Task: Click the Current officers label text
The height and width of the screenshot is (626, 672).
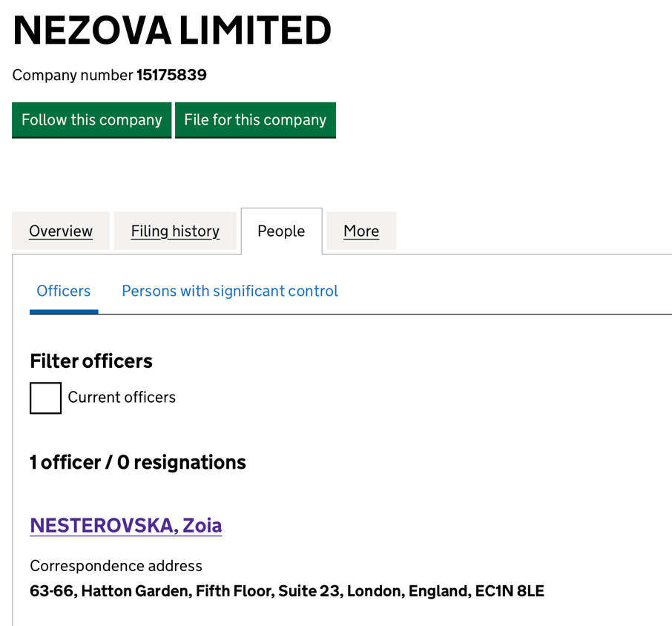Action: (x=122, y=398)
